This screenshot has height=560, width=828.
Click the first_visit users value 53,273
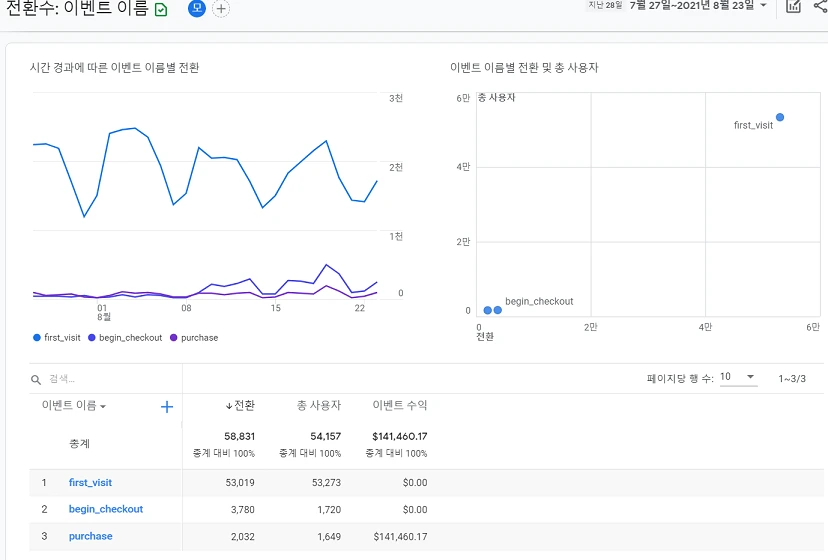[326, 482]
